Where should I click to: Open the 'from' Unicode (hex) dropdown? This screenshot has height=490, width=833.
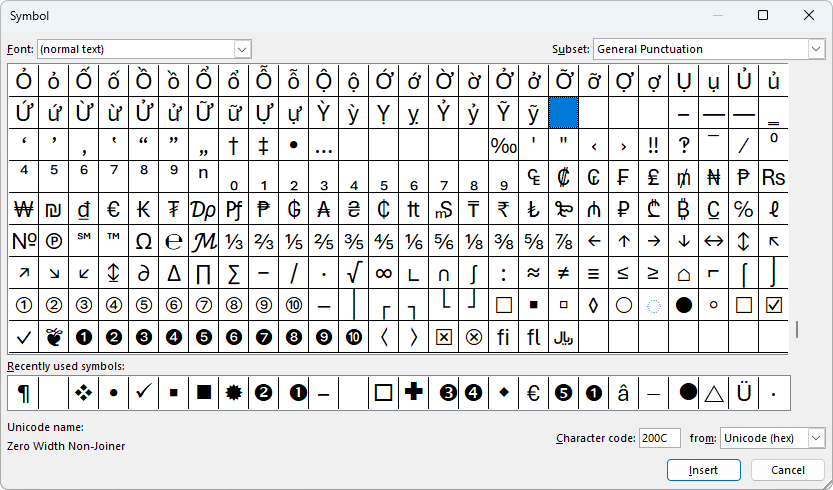(816, 438)
